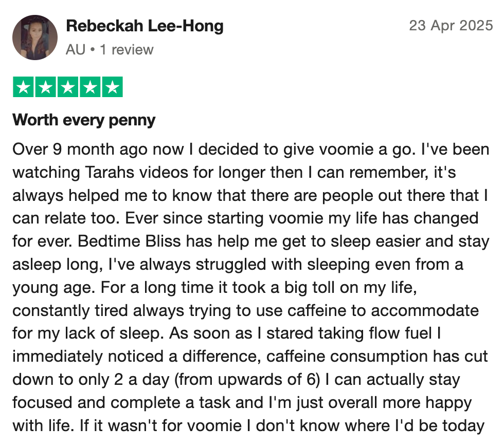504x446 pixels.
Task: Open the "Worth every penny" review title
Action: pos(84,120)
